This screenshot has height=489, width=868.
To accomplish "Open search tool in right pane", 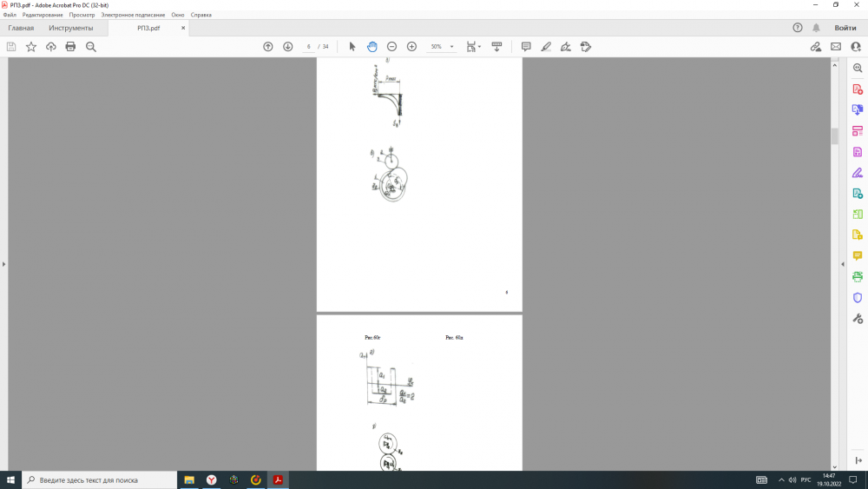I will coord(858,68).
